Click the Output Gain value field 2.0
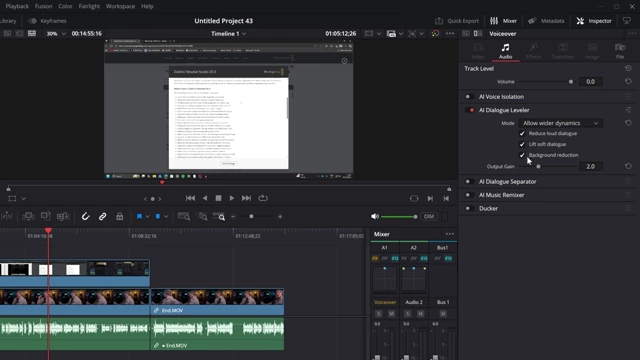640x360 pixels. point(590,167)
